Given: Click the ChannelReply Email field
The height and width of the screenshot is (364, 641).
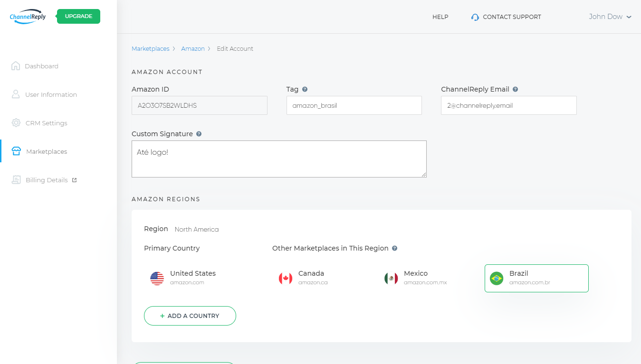Looking at the screenshot, I should point(509,105).
